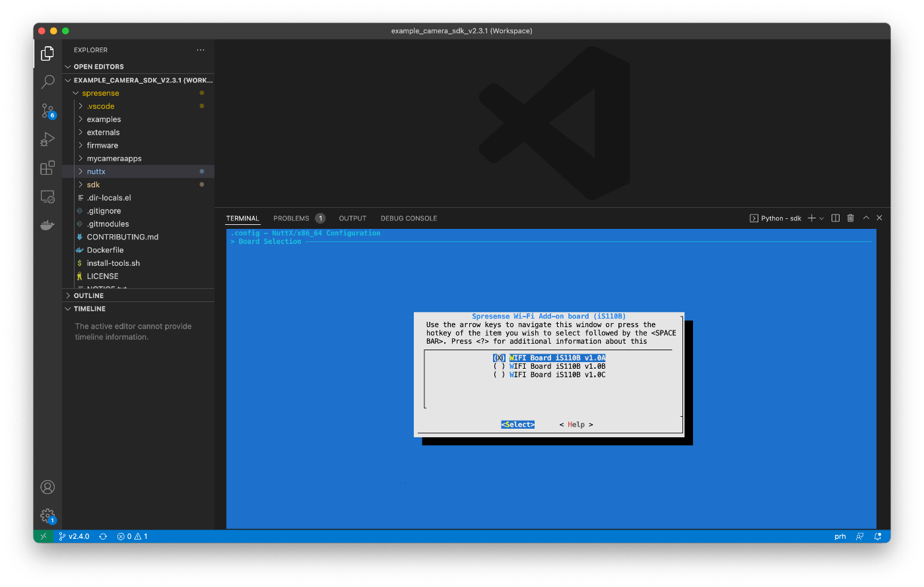
Task: Select the Python - sdk terminal label
Action: (x=775, y=218)
